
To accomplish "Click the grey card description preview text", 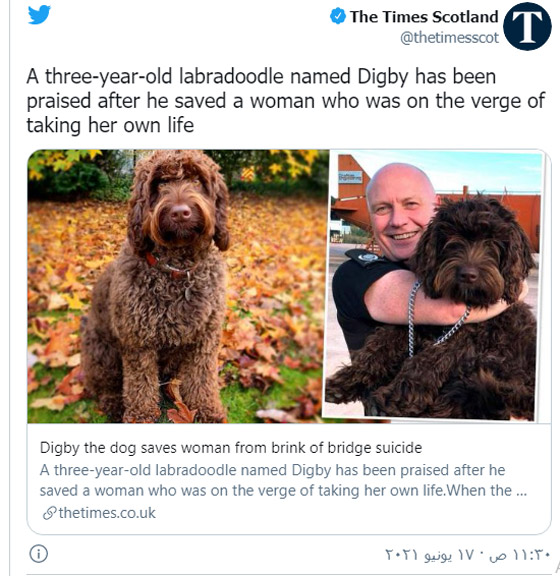I will pyautogui.click(x=283, y=480).
